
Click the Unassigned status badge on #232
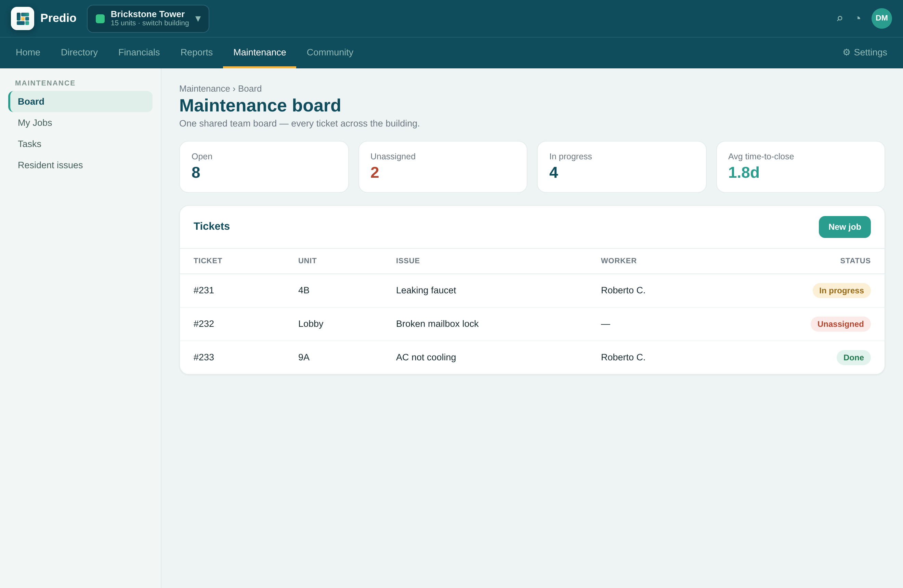[841, 324]
